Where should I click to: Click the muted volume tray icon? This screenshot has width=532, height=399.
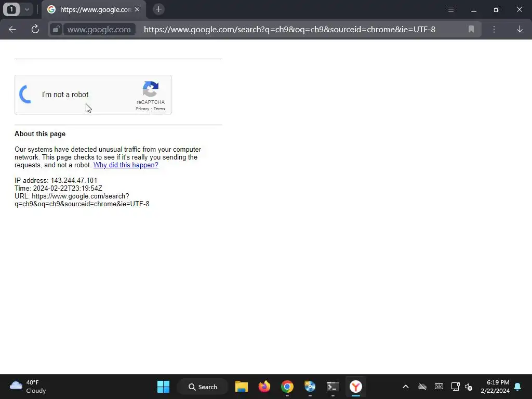pos(469,387)
